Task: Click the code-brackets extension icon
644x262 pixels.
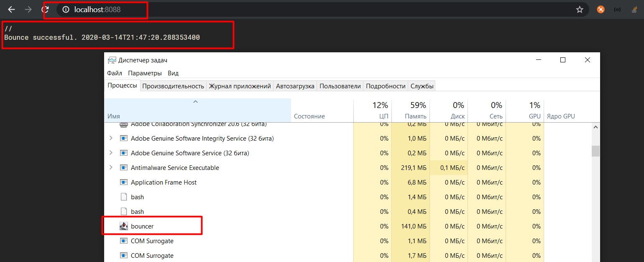Action: click(x=617, y=9)
